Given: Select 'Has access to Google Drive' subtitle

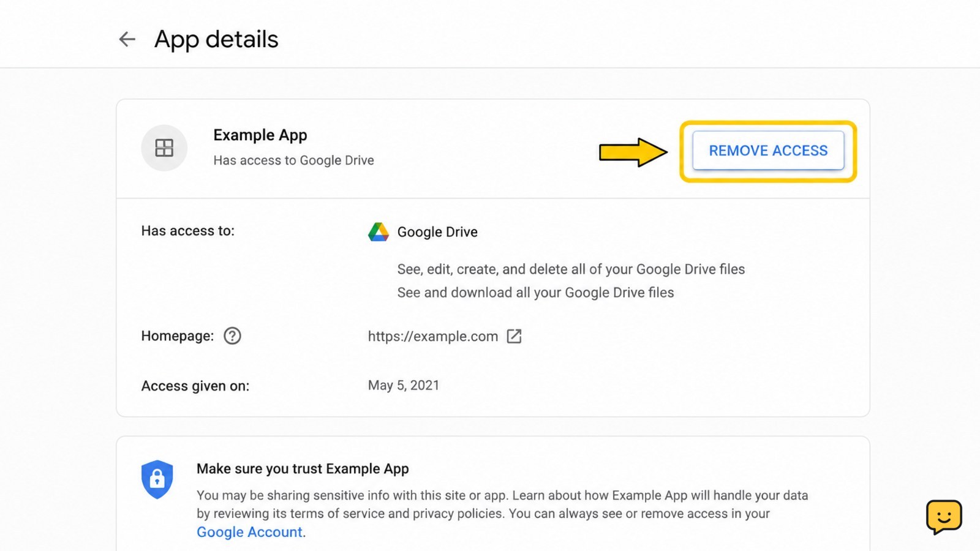Looking at the screenshot, I should point(293,160).
